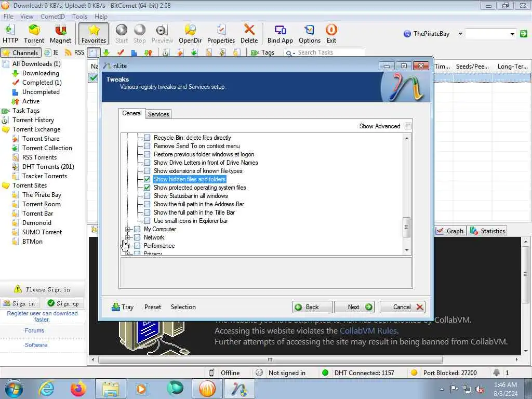This screenshot has width=532, height=399.
Task: Expand the My Computer tweaks node
Action: pyautogui.click(x=127, y=229)
